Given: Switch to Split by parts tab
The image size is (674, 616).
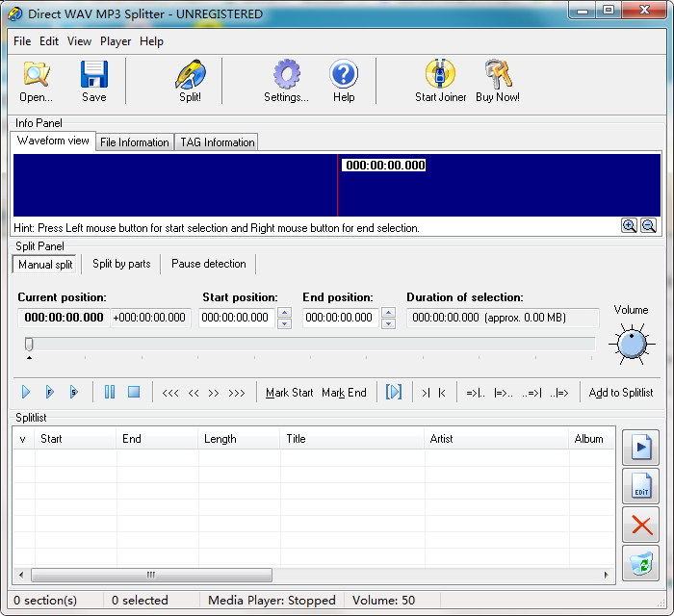Looking at the screenshot, I should pos(121,264).
